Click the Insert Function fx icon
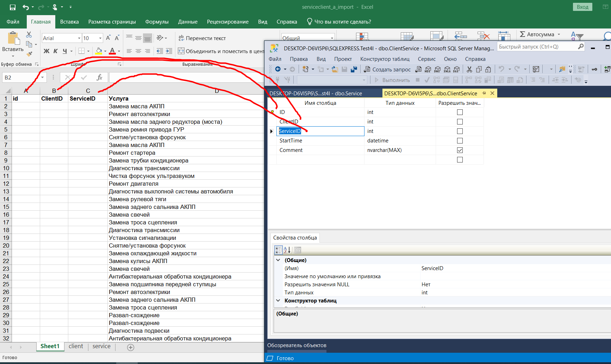The image size is (611, 364). click(99, 77)
